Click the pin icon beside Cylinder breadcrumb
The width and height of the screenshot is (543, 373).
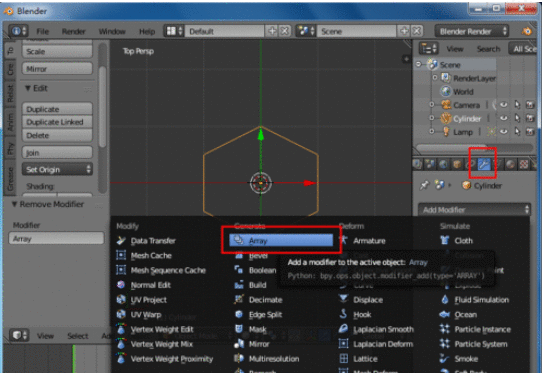point(424,186)
